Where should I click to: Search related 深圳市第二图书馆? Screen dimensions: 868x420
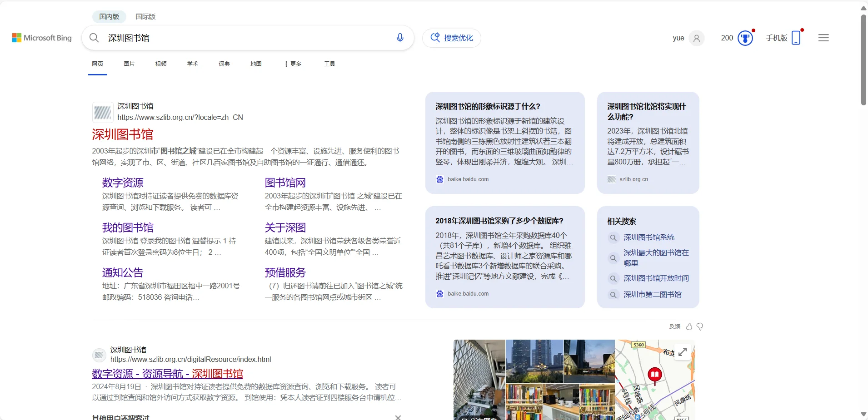[653, 295]
